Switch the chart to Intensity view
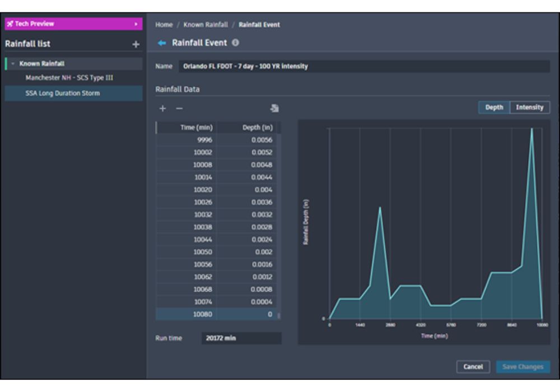 point(530,108)
